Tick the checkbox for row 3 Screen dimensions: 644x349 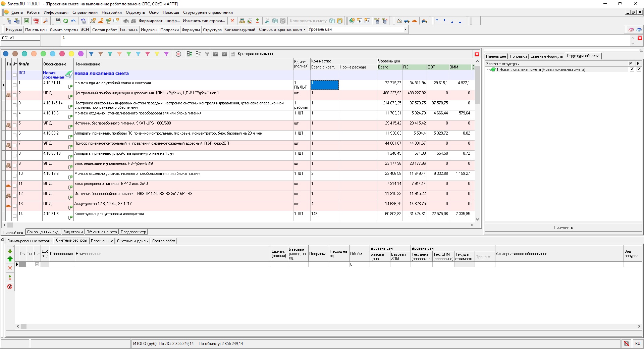(x=14, y=105)
